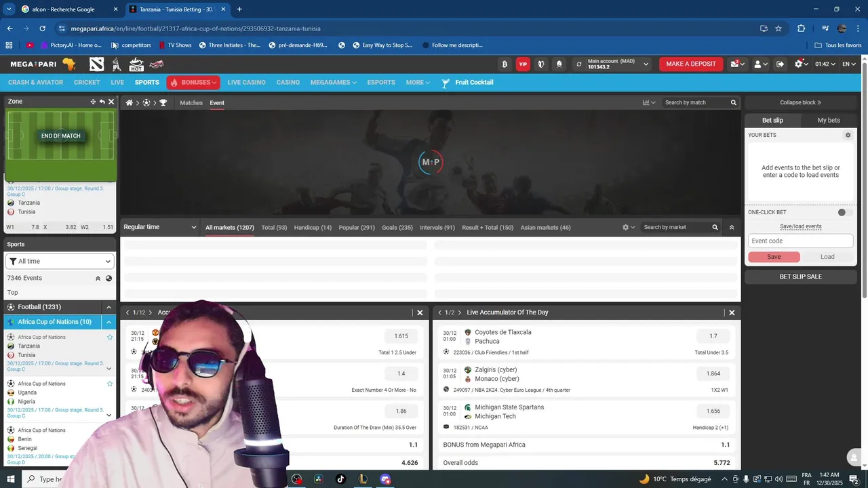Click the Zone widget undock arrow

tap(102, 102)
